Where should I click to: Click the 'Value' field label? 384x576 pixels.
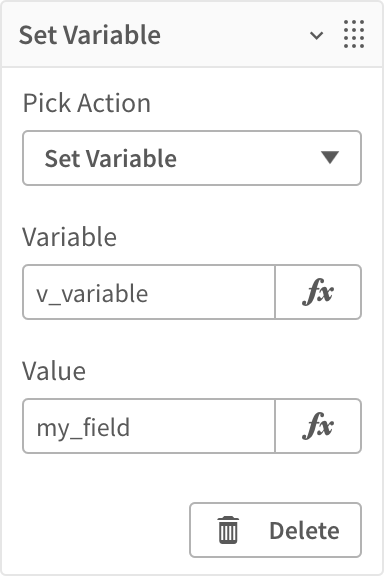tap(54, 371)
